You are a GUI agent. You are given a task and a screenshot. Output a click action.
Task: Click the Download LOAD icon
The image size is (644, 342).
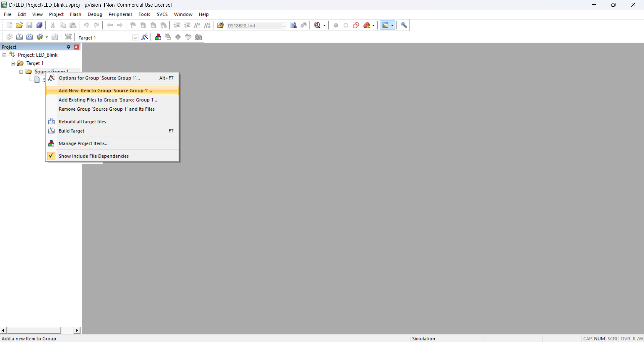click(68, 37)
